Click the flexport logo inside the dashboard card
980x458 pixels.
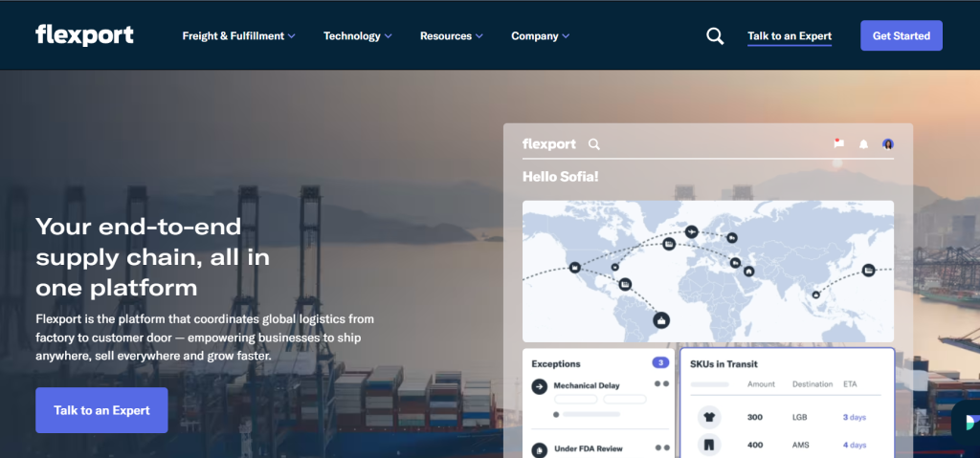click(x=548, y=144)
